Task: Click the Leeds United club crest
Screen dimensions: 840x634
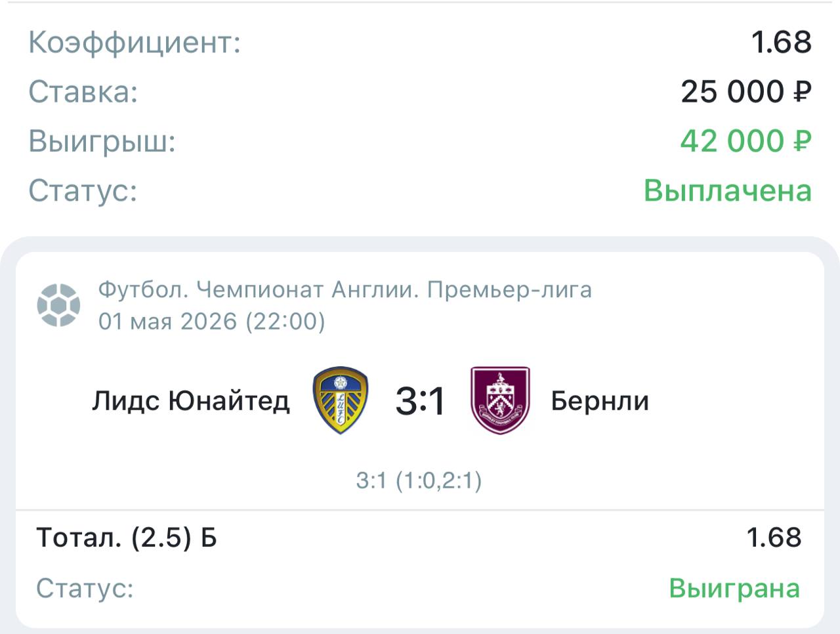Action: click(x=341, y=400)
